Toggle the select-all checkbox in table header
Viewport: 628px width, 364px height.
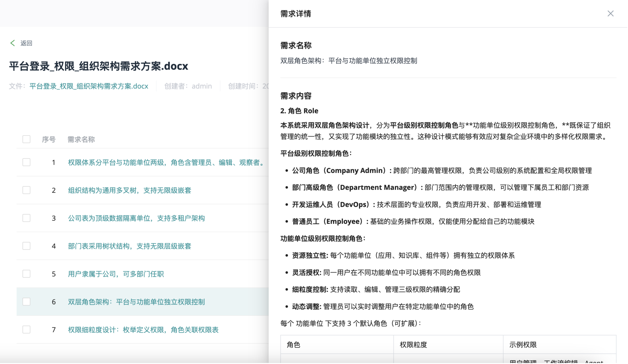point(26,139)
